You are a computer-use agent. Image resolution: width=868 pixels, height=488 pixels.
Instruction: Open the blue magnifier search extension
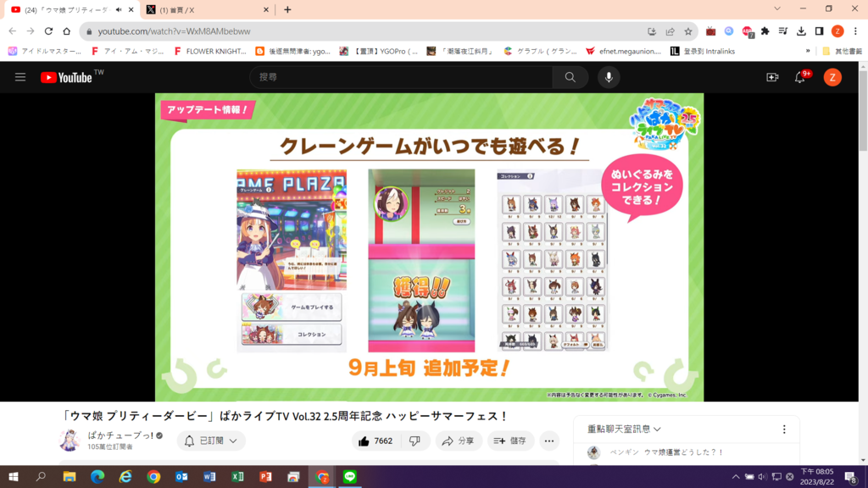(x=729, y=31)
